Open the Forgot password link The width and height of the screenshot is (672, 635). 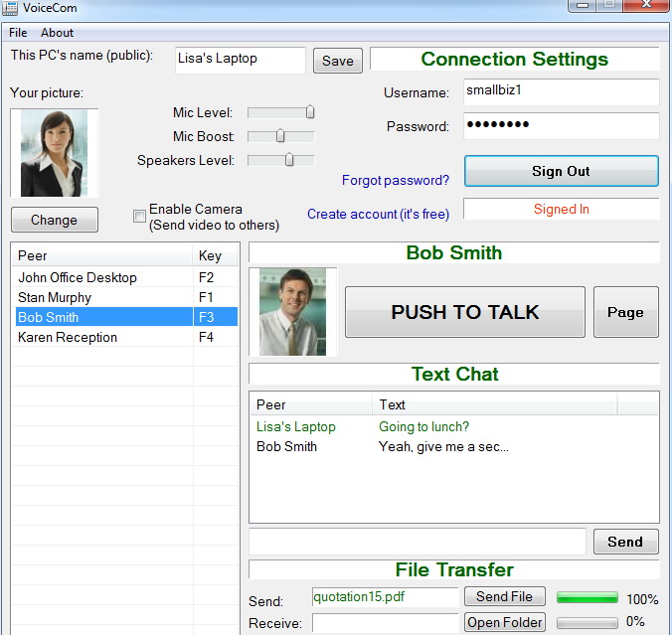pos(395,180)
